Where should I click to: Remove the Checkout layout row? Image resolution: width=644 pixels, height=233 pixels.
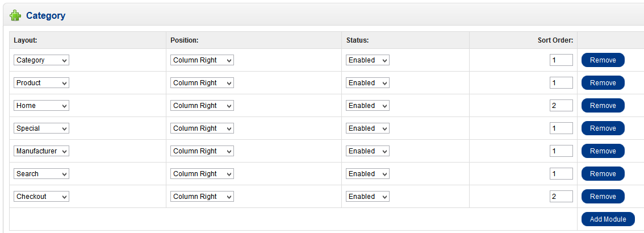pos(603,197)
